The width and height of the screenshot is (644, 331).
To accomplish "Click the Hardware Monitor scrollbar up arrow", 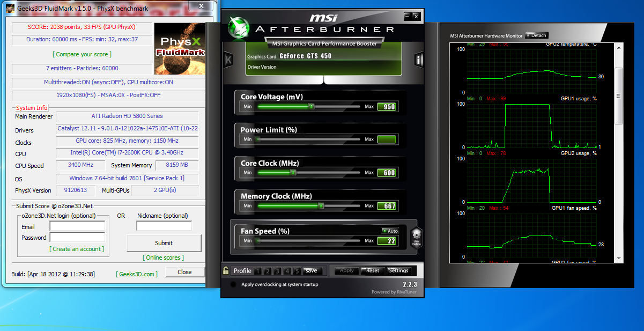I will click(618, 48).
